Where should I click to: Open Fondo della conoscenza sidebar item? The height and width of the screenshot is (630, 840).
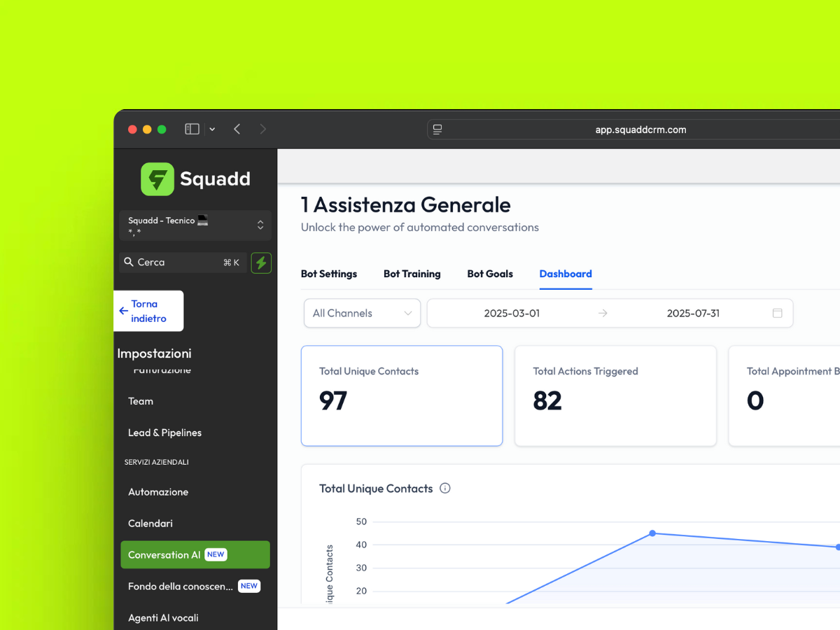coord(195,586)
